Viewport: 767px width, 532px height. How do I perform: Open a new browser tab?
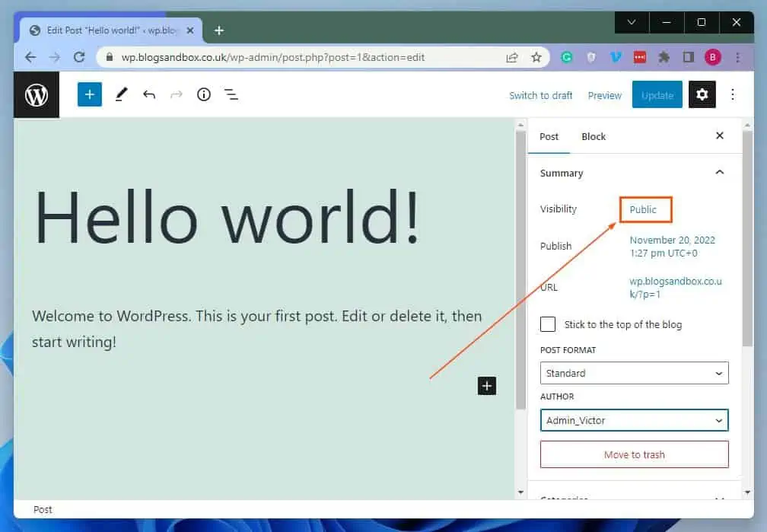[x=219, y=30]
